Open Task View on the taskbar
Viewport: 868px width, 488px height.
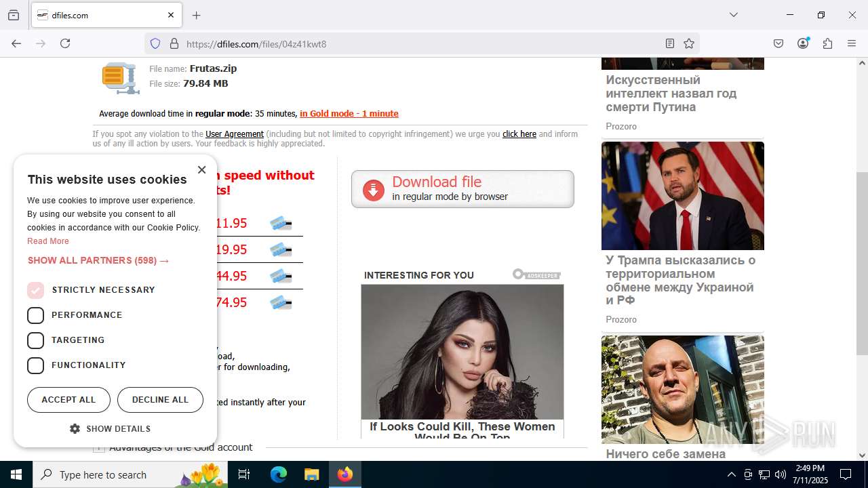[x=244, y=474]
